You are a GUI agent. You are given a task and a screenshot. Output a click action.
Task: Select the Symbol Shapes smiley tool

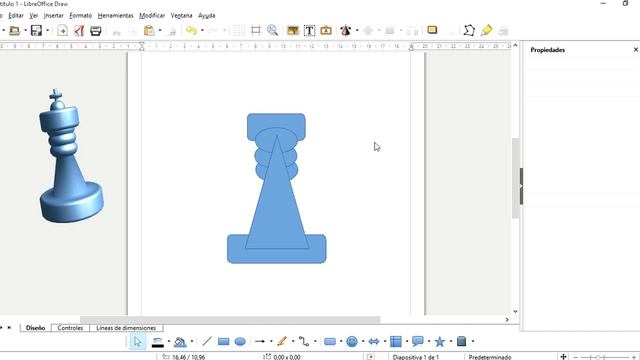pos(352,341)
